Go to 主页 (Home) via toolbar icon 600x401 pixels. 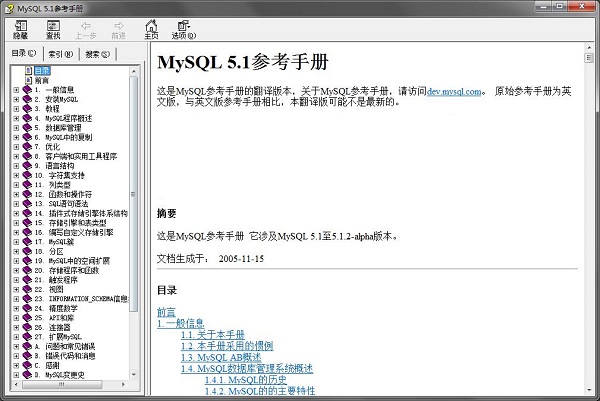(x=151, y=29)
